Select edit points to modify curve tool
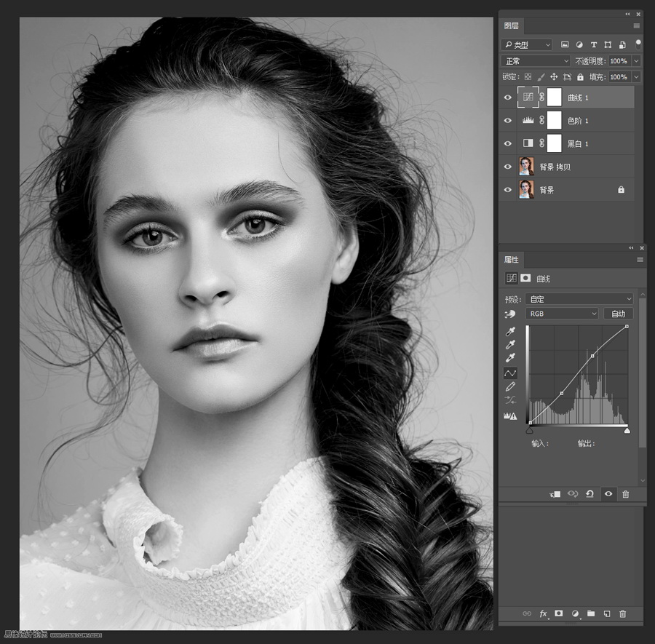This screenshot has width=655, height=644. point(510,373)
